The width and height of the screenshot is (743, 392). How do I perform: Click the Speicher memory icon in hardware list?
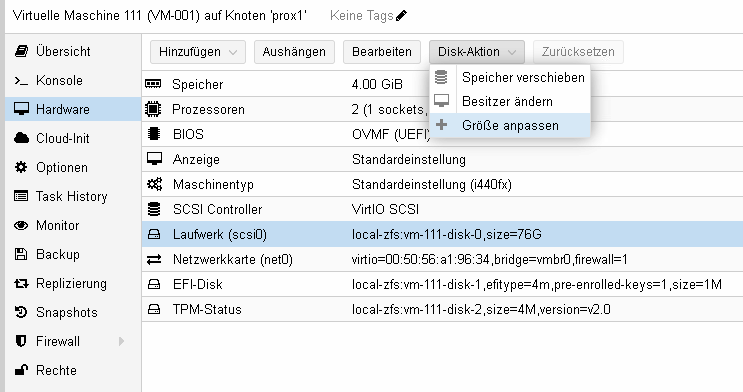tap(153, 84)
